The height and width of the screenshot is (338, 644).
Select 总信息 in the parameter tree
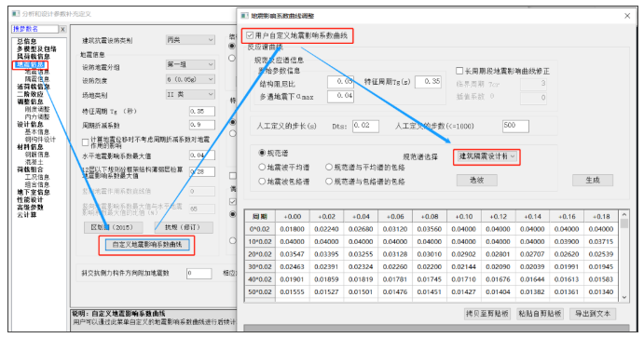click(x=27, y=41)
